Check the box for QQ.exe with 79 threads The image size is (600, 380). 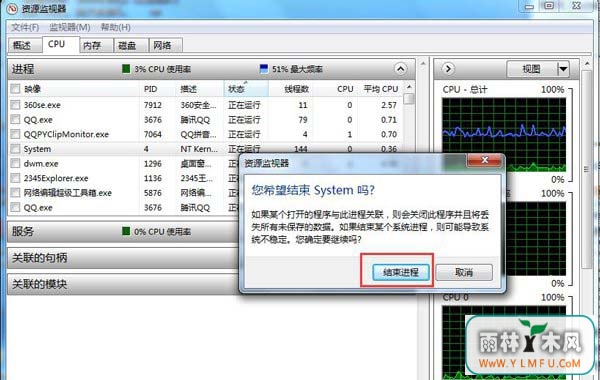click(x=15, y=119)
